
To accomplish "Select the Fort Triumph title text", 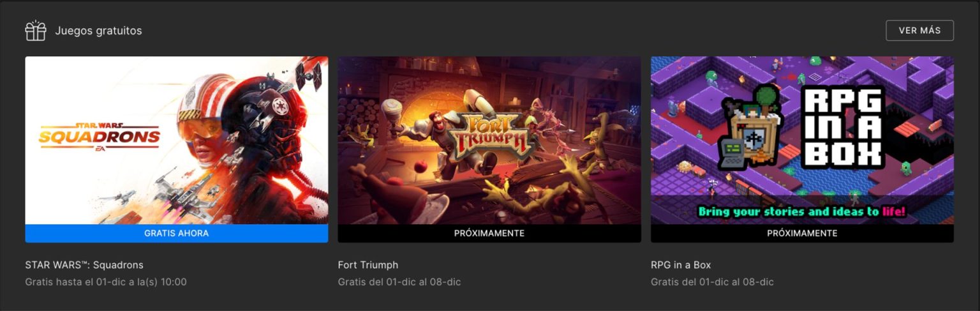I will [368, 265].
